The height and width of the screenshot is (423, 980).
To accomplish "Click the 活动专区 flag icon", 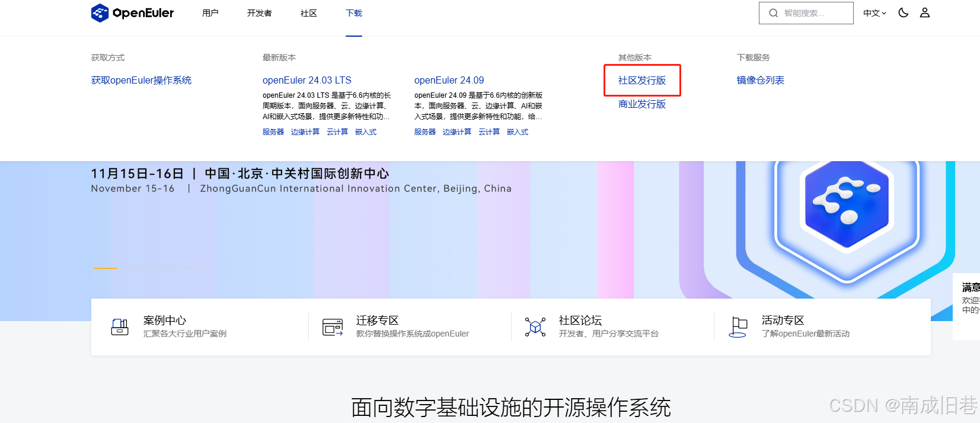I will coord(738,327).
